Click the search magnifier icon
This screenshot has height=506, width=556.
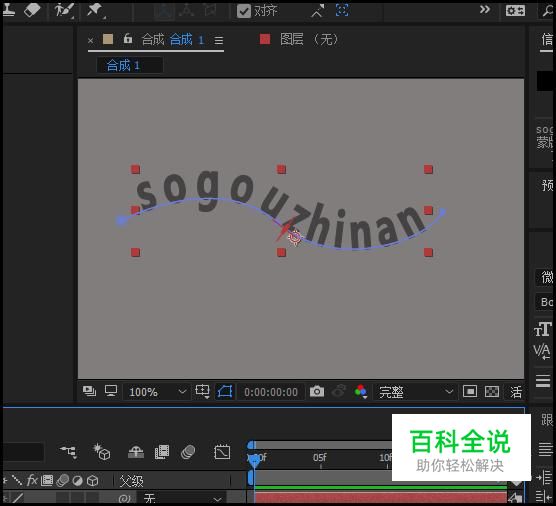coord(549,11)
